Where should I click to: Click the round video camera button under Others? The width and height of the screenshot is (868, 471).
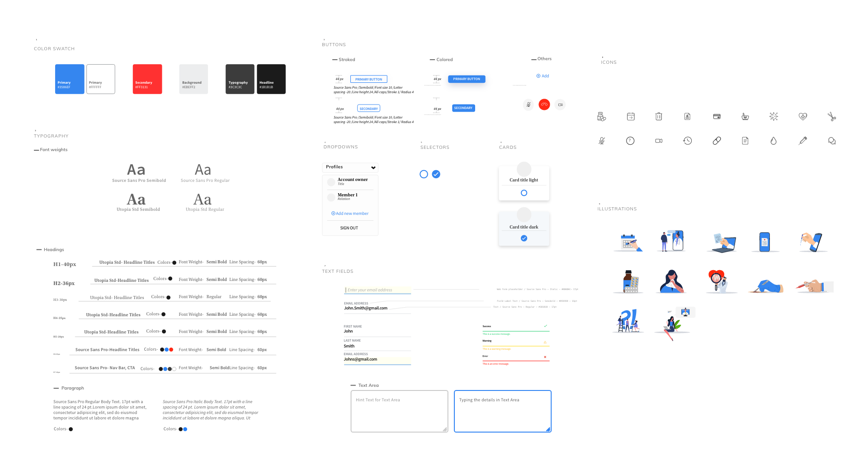pyautogui.click(x=560, y=105)
